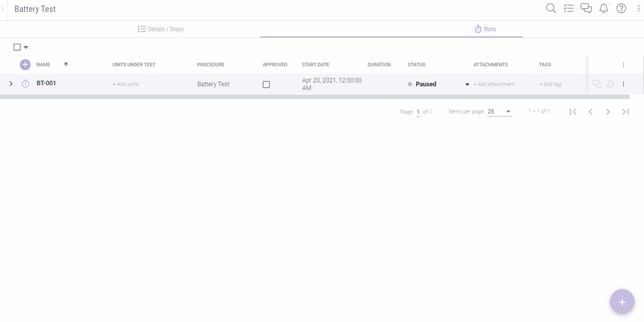Click the START DATE column header
The image size is (644, 322).
click(x=315, y=65)
